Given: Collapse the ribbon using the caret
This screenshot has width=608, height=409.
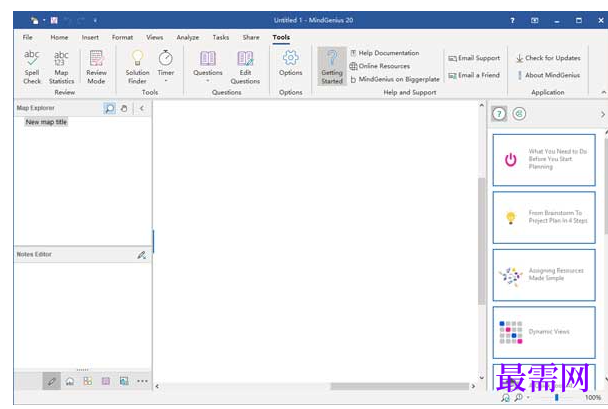Looking at the screenshot, I should coord(603,92).
